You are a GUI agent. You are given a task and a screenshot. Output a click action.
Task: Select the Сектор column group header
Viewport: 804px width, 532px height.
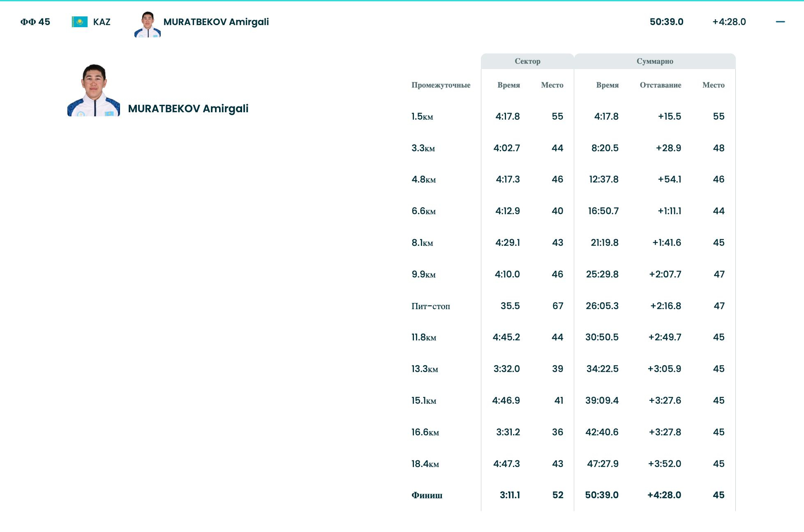527,61
